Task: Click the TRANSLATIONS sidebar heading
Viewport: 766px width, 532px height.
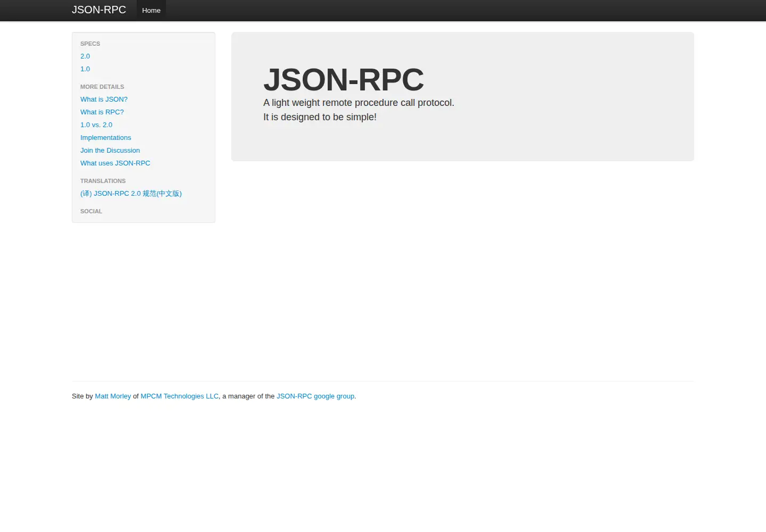Action: [x=103, y=181]
